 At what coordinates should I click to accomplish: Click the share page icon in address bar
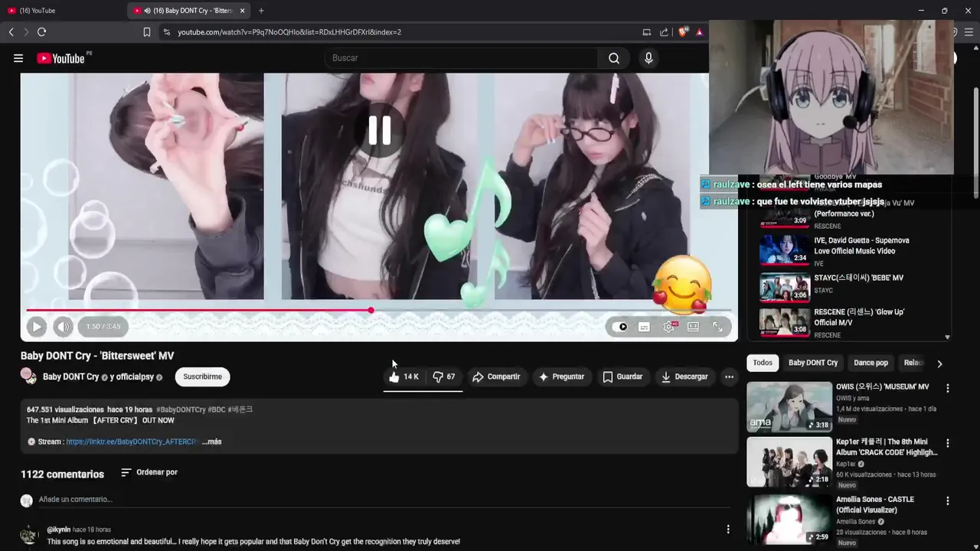click(x=664, y=32)
